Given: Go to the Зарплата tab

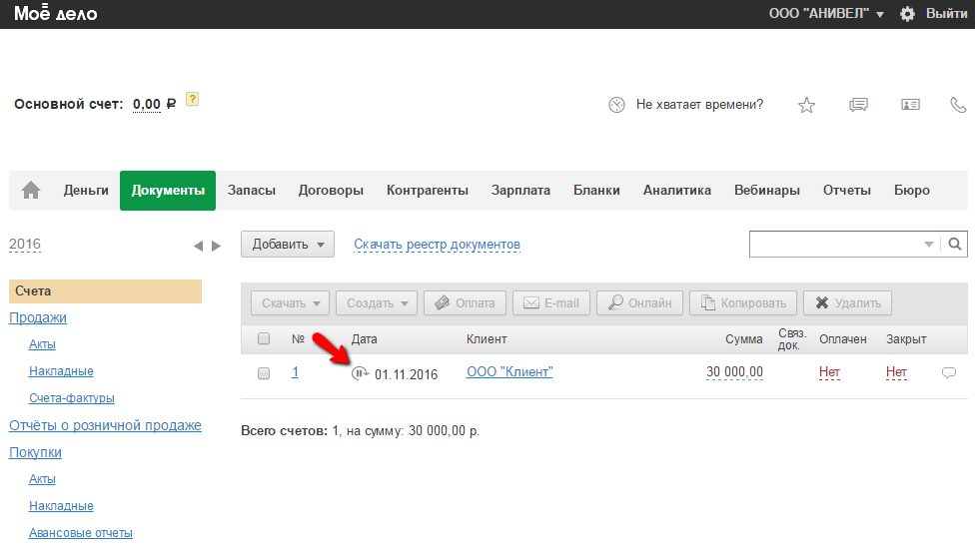Looking at the screenshot, I should pyautogui.click(x=520, y=191).
